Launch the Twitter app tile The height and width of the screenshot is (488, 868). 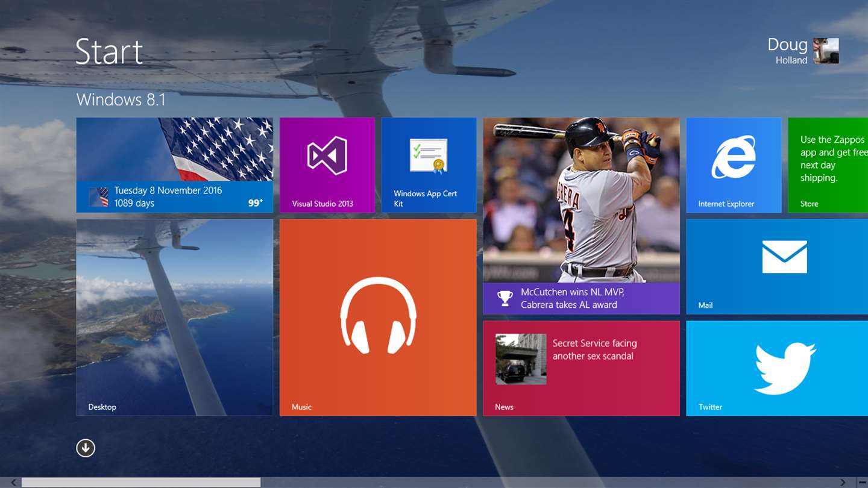(777, 368)
